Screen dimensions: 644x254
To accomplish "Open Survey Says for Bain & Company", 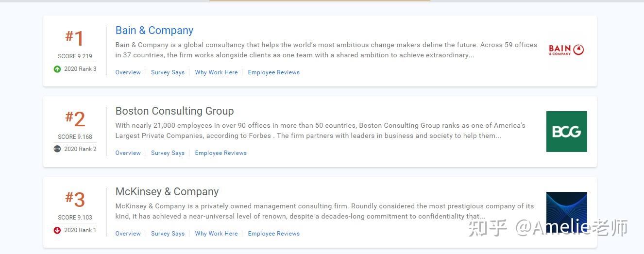I will pyautogui.click(x=168, y=72).
